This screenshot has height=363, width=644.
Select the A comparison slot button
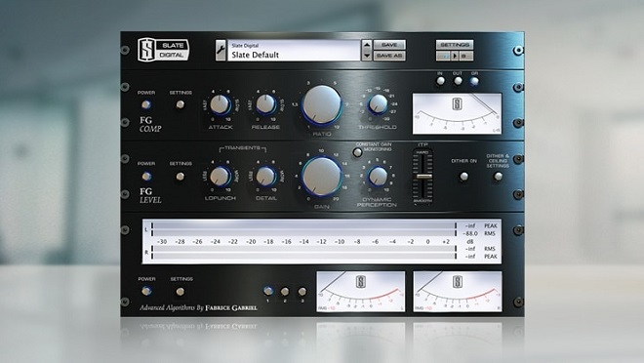[x=443, y=56]
